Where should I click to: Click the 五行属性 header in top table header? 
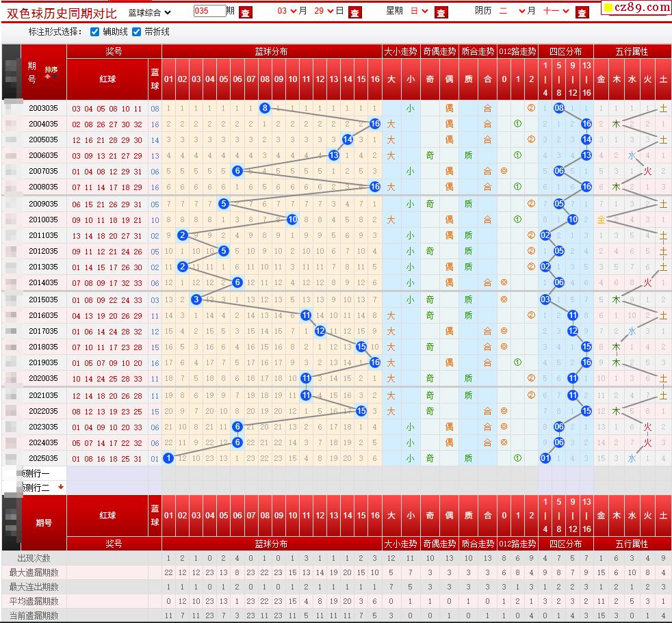(x=631, y=52)
